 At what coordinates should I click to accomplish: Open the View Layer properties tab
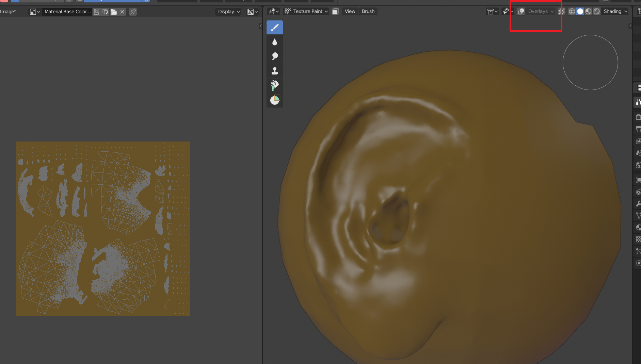638,141
